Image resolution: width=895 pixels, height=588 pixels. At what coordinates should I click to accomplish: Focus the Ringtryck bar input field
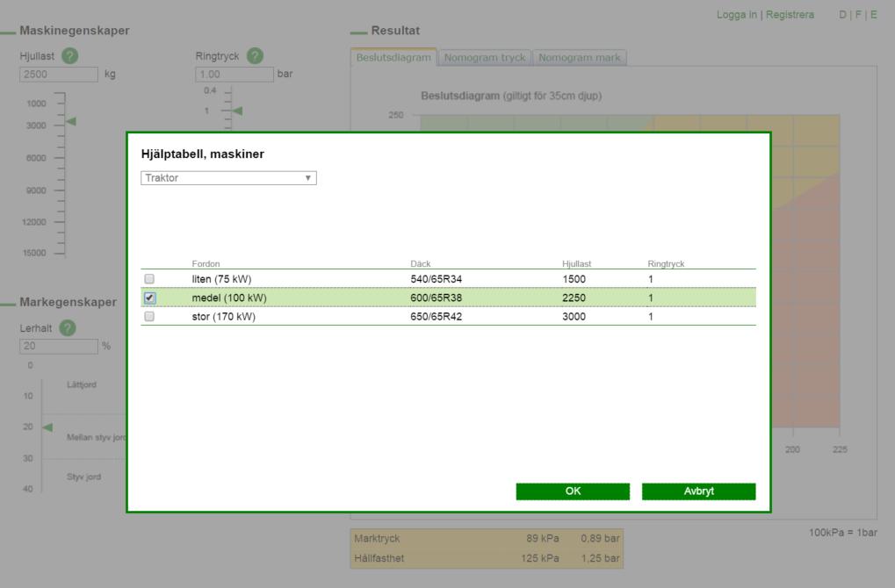coord(235,74)
